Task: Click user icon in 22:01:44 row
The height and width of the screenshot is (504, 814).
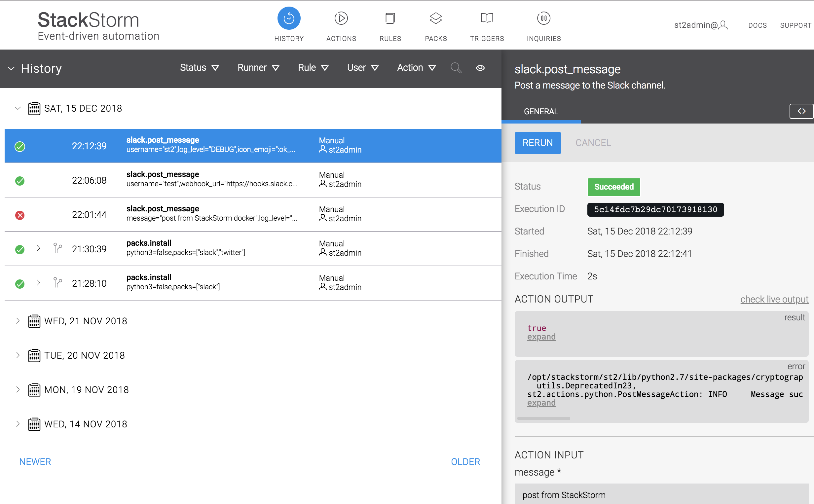Action: point(322,218)
